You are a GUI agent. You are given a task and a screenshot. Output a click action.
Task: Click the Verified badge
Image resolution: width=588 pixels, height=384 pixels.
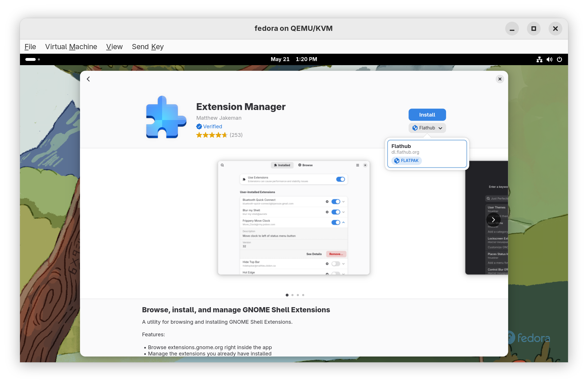209,127
